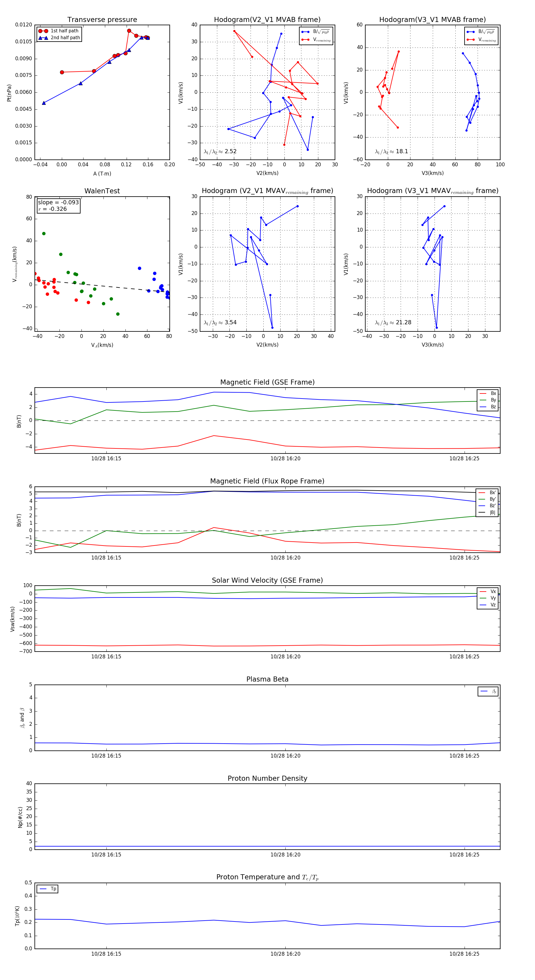This screenshot has width=535, height=980.
Task: Click the 'Proton Temperature and Te/Tp' title
Action: coord(267,877)
